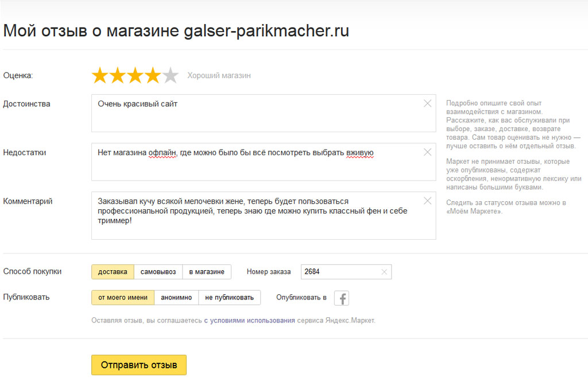
Task: Clear the Комментарий field with its X icon
Action: [427, 201]
